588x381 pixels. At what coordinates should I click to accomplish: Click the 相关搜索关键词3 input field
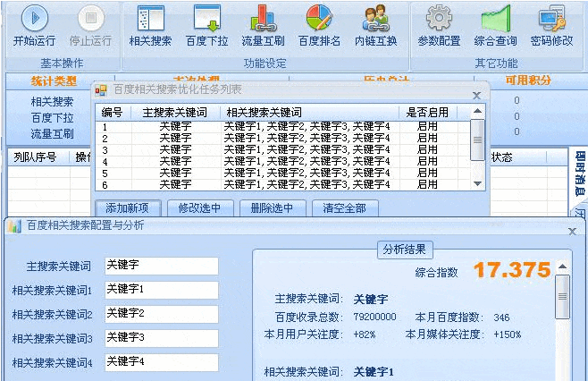pyautogui.click(x=161, y=338)
